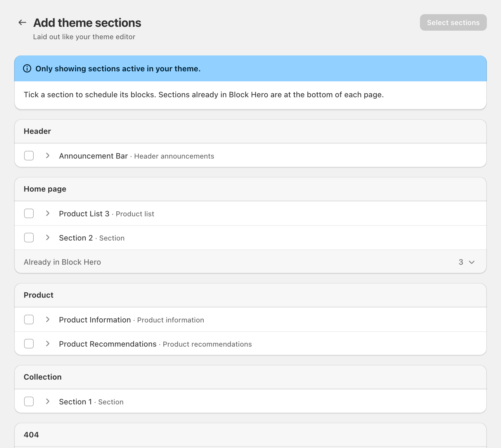Expand the Already in Block Hero dropdown arrow

pyautogui.click(x=472, y=262)
